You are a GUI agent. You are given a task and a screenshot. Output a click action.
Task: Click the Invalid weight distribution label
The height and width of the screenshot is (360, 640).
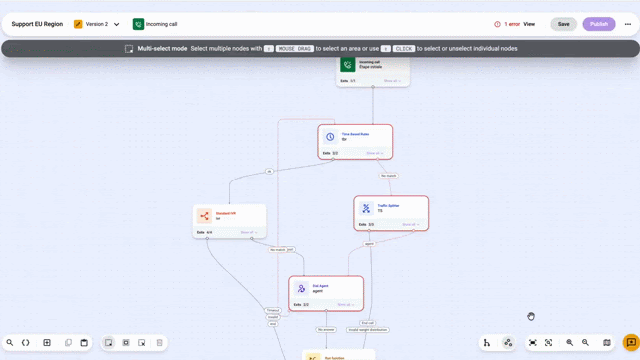[368, 329]
